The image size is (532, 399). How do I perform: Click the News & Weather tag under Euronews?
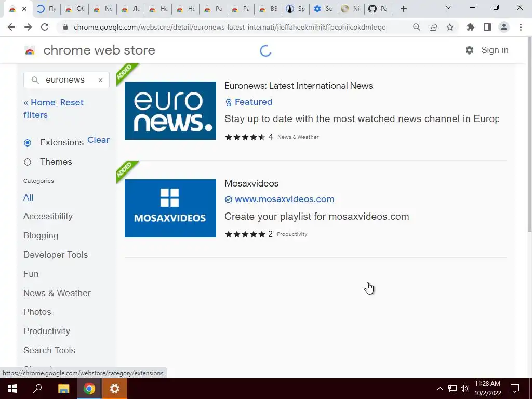pyautogui.click(x=298, y=137)
